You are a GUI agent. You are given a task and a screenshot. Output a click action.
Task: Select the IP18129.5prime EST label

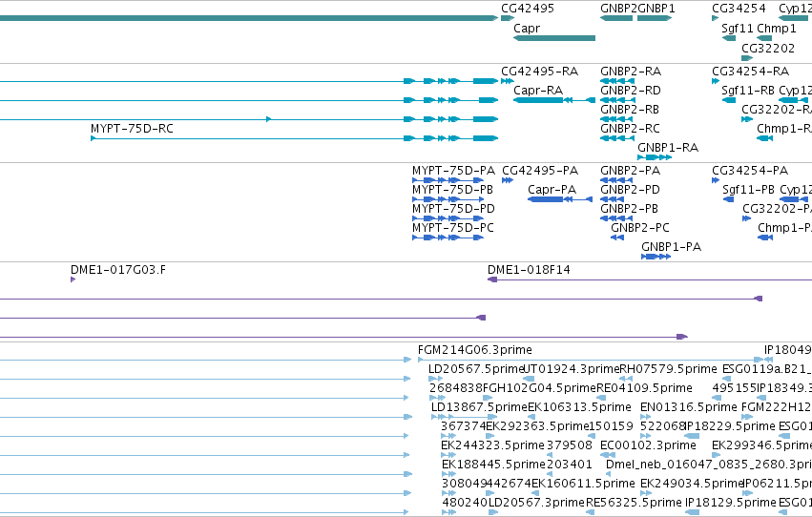[731, 503]
